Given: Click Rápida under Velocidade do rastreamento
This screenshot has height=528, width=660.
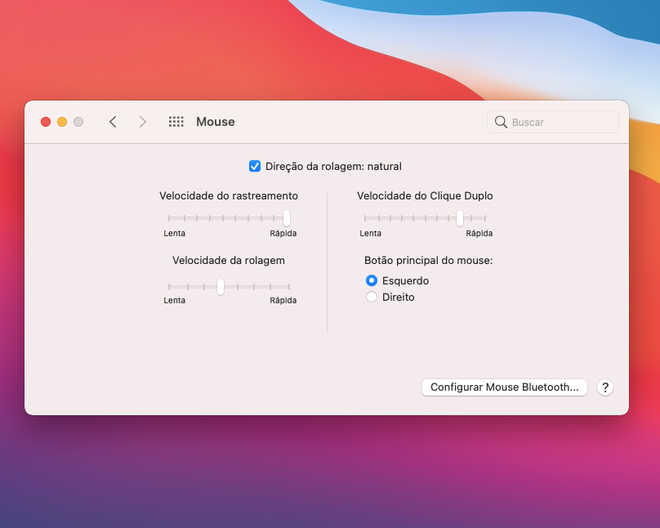Looking at the screenshot, I should coord(283,233).
